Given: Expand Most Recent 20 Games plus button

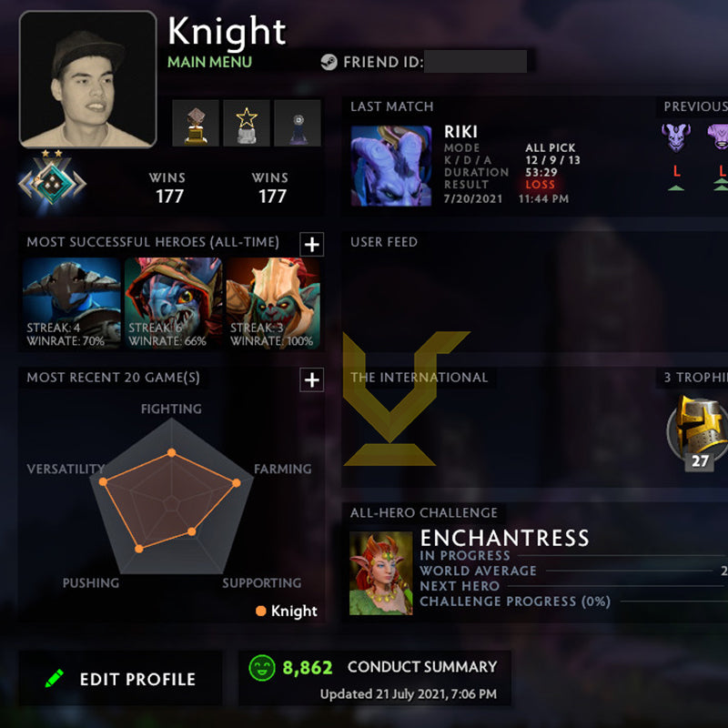Looking at the screenshot, I should tap(311, 379).
